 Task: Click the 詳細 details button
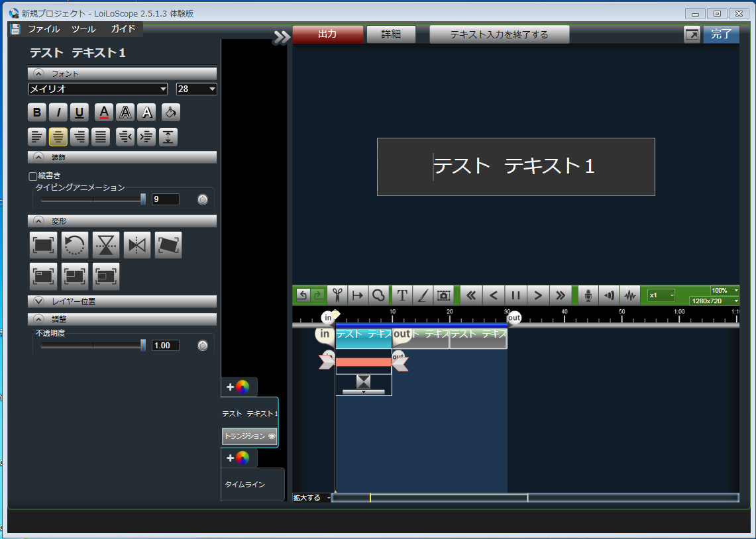tap(391, 34)
